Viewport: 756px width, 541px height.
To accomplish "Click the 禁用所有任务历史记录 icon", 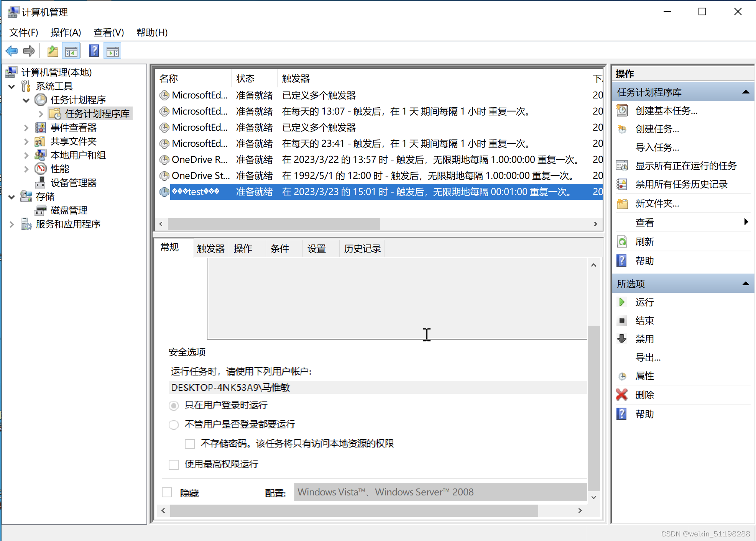I will tap(622, 184).
